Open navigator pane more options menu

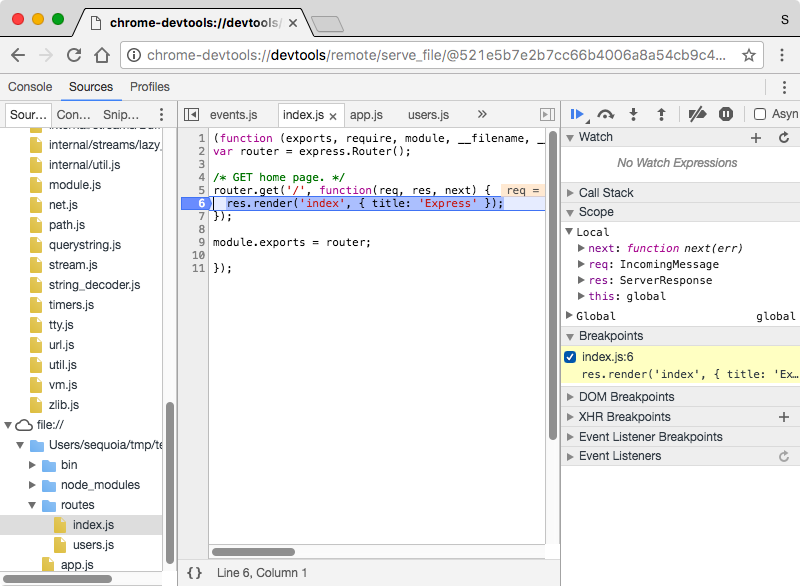click(x=161, y=114)
